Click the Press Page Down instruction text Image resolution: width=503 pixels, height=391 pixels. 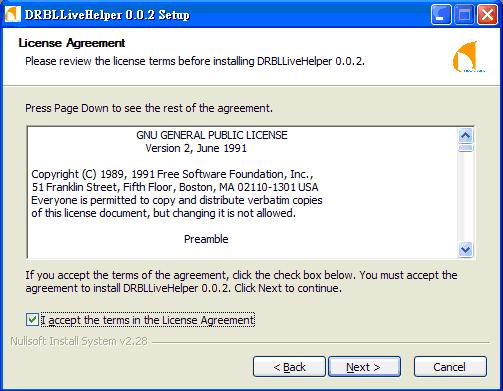pyautogui.click(x=149, y=108)
